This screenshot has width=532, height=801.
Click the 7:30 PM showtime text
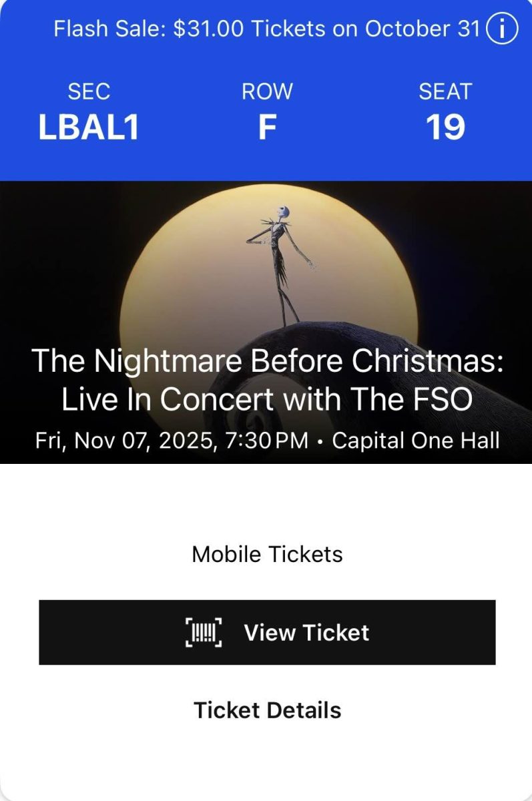[268, 441]
